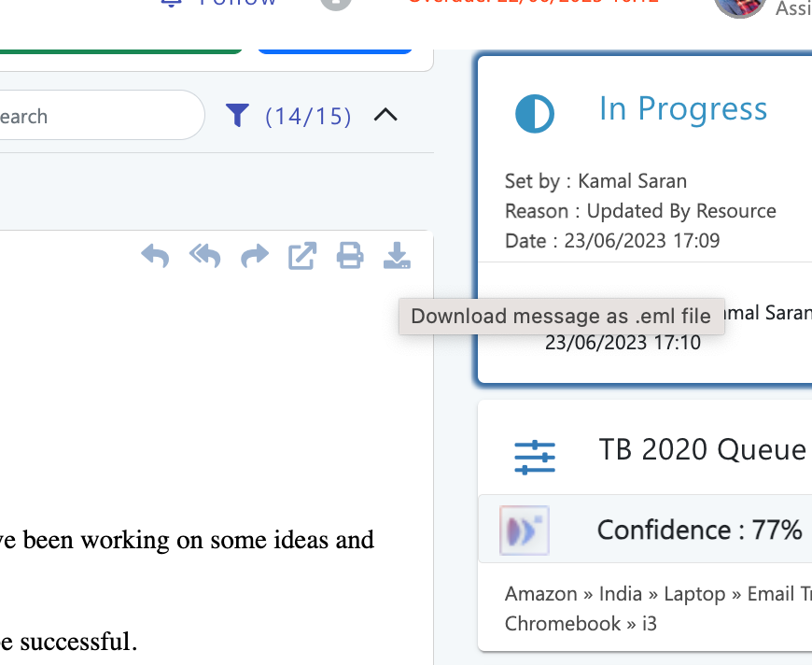Viewport: 812px width, 665px height.
Task: Forward the message using the forward icon
Action: tap(254, 255)
